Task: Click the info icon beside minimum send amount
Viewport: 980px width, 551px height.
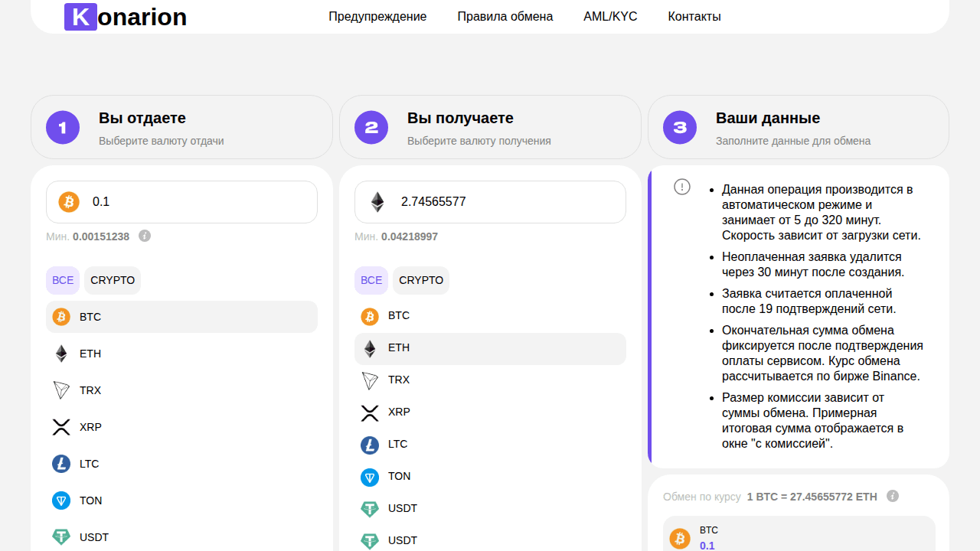Action: (145, 236)
